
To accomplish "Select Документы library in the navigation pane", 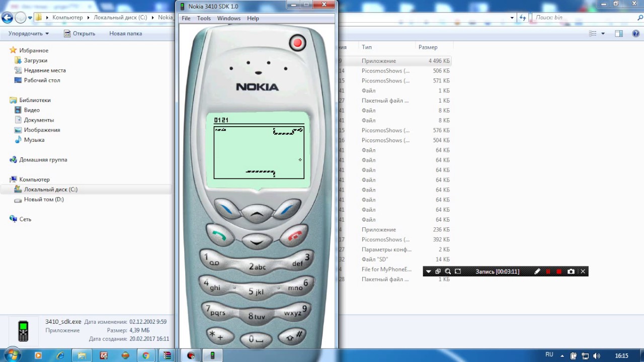I will point(39,120).
